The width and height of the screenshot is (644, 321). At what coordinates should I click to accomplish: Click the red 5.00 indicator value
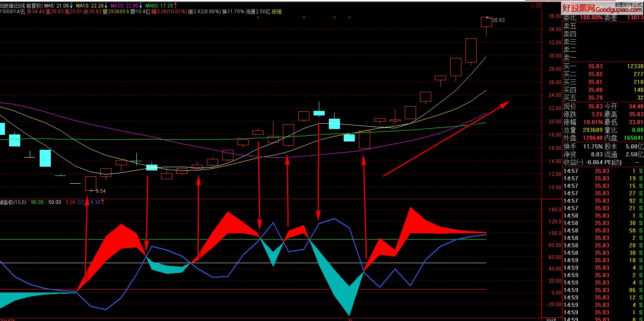pyautogui.click(x=70, y=202)
